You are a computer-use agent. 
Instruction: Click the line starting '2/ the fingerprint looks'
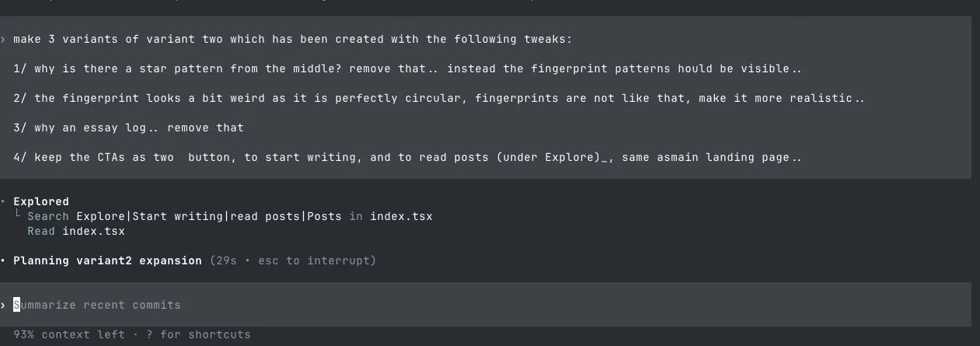439,98
